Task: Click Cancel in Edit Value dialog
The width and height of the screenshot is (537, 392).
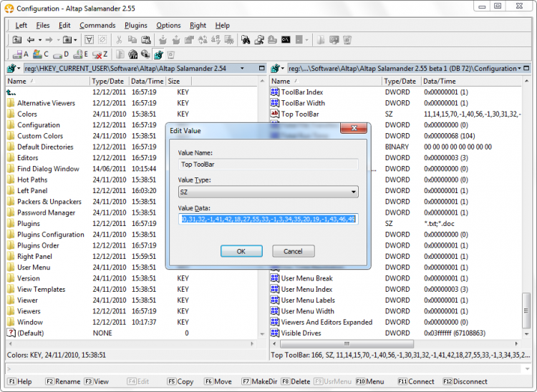Action: (293, 251)
